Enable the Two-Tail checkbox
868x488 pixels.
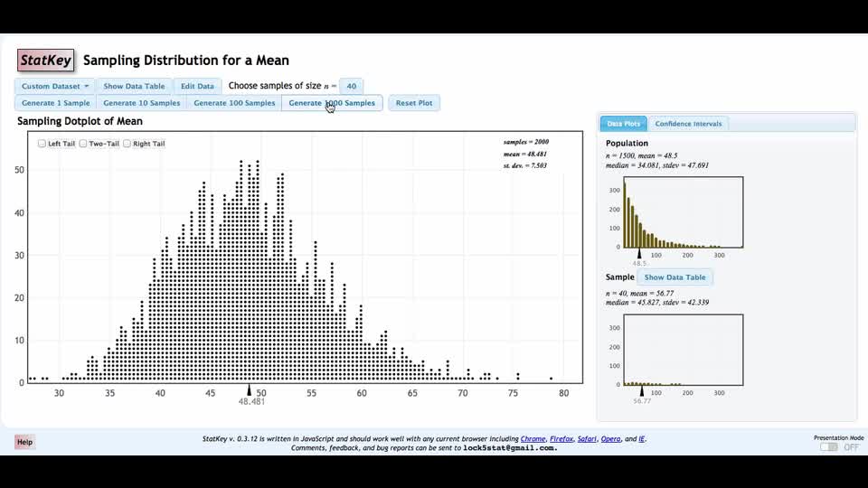(x=83, y=144)
